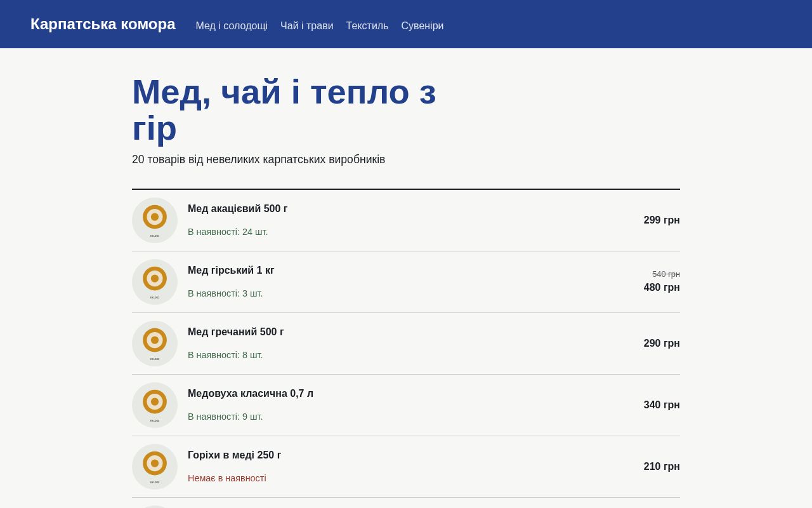Image resolution: width=812 pixels, height=508 pixels.
Task: Click the stock text В наявності: 8 шт.
Action: tap(225, 355)
